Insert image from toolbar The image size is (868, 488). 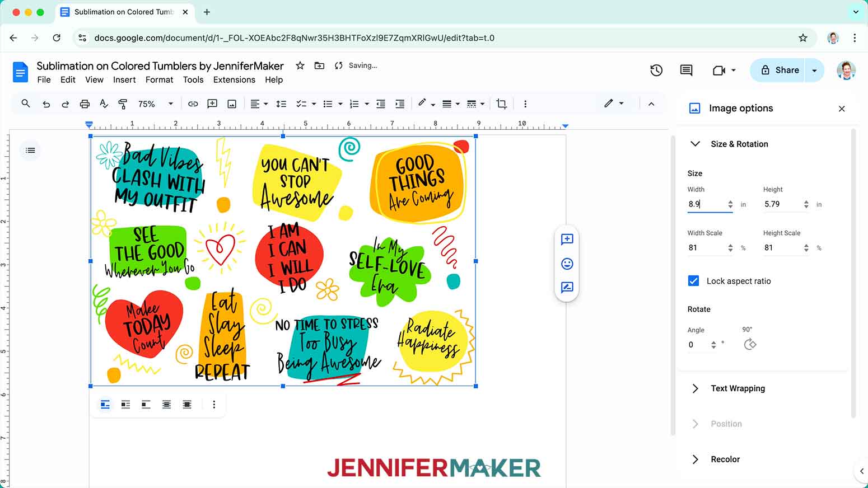coord(232,104)
